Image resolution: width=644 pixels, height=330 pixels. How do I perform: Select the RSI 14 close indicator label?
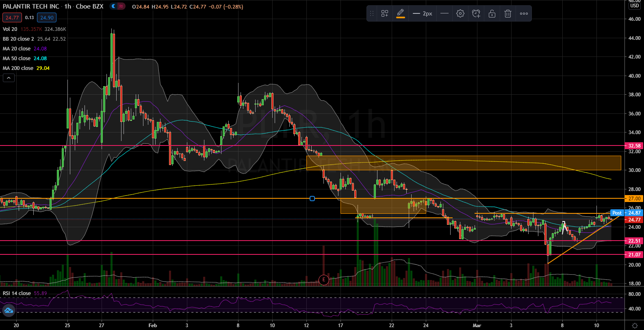pos(17,293)
